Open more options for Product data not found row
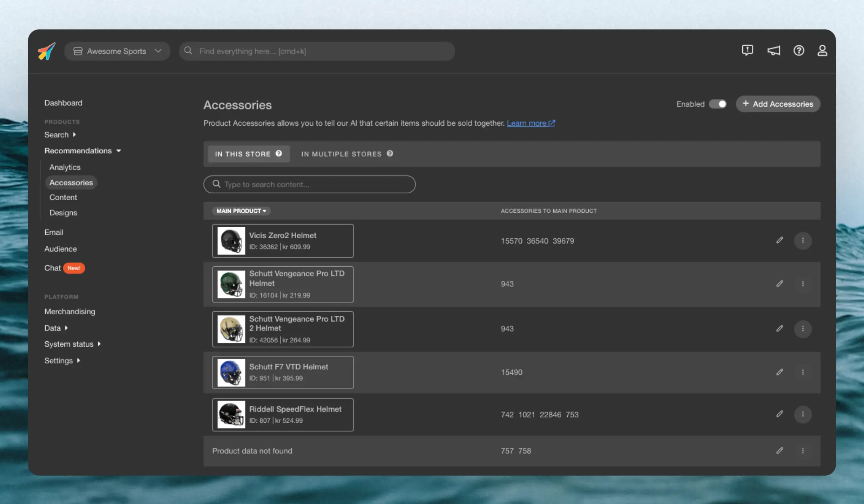 (x=803, y=451)
